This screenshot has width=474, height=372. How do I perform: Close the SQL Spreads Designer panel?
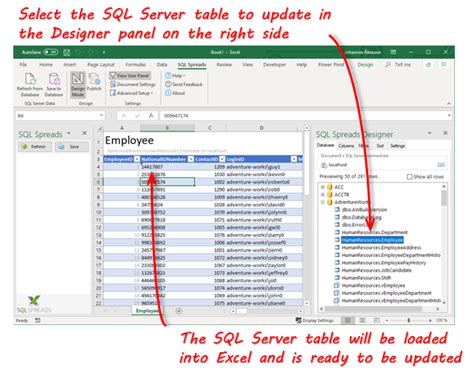click(x=445, y=133)
